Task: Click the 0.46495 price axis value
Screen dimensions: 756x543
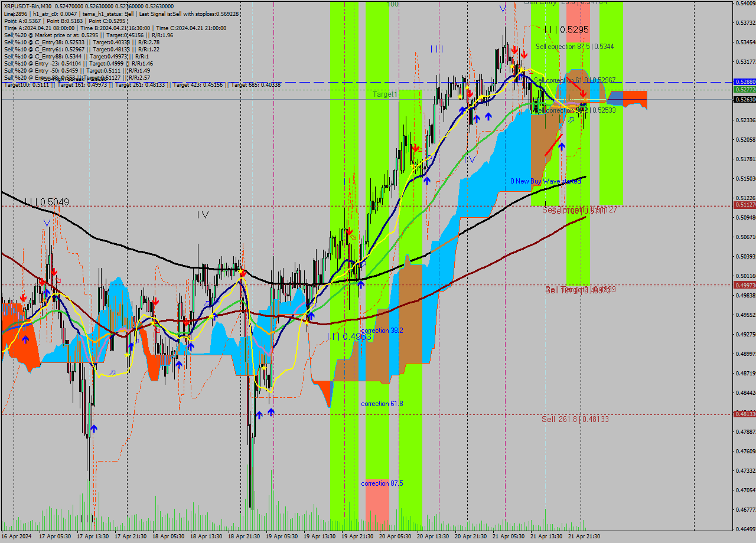Action: [745, 529]
